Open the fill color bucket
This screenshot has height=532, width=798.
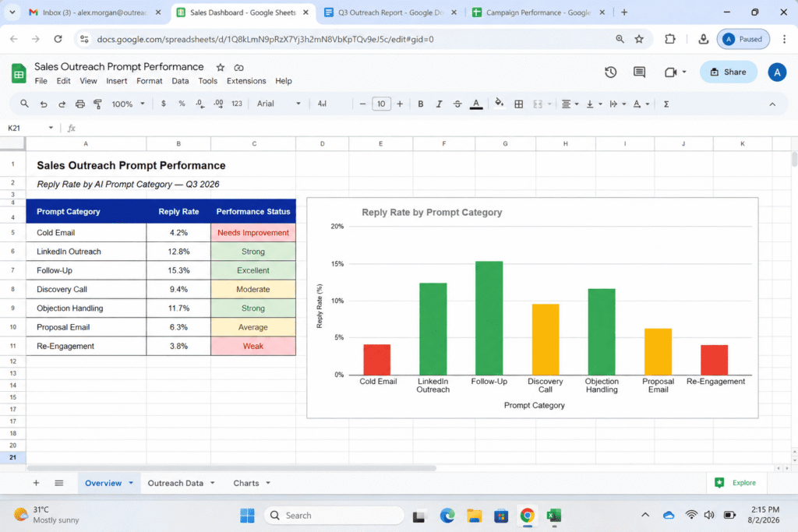click(x=500, y=104)
